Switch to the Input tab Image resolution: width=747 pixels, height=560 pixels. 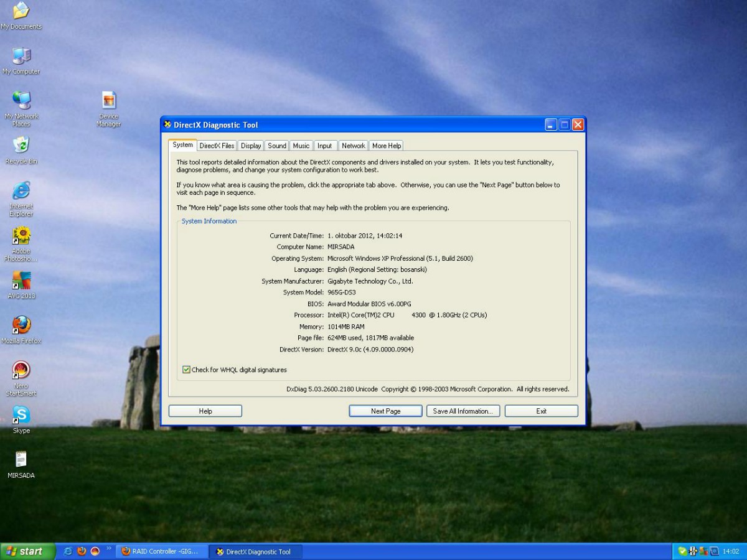pos(325,146)
